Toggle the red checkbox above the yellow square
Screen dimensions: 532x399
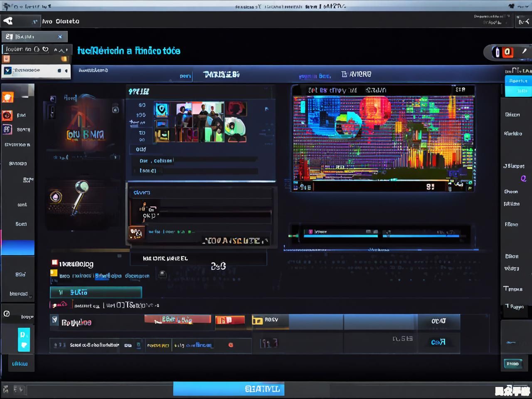point(54,263)
